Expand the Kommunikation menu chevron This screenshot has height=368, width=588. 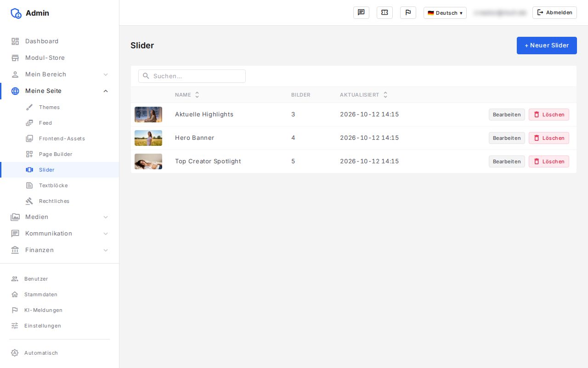point(106,234)
